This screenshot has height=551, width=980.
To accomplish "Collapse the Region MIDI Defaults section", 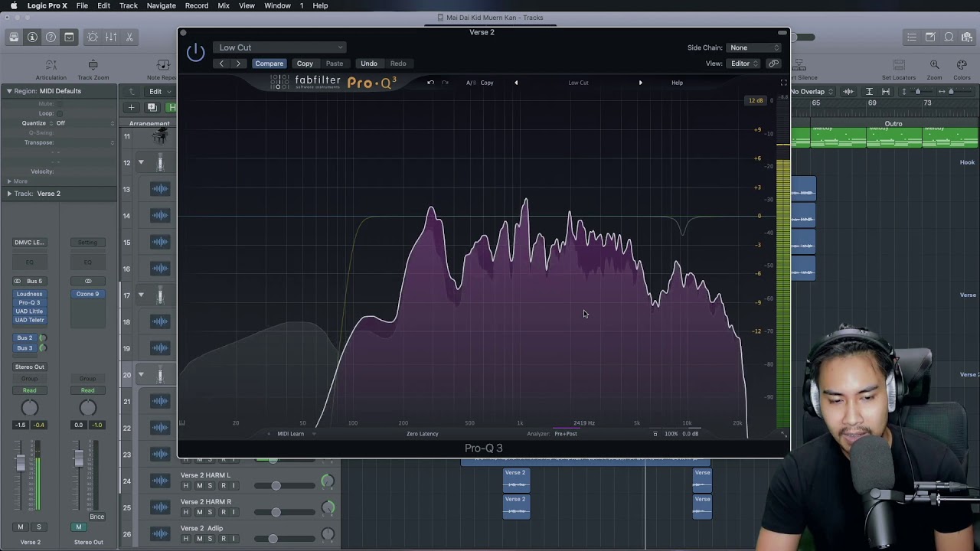I will tap(9, 91).
